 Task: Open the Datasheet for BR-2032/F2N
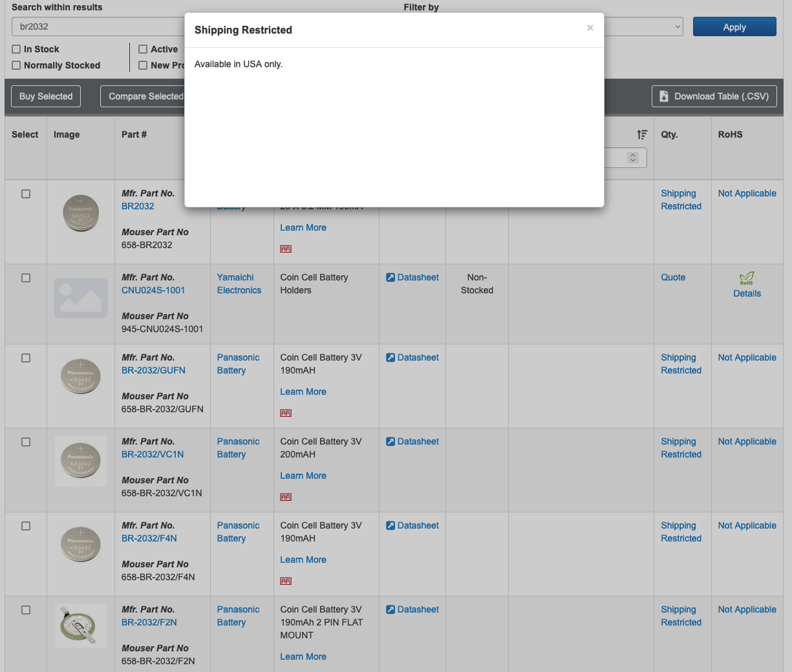point(412,609)
